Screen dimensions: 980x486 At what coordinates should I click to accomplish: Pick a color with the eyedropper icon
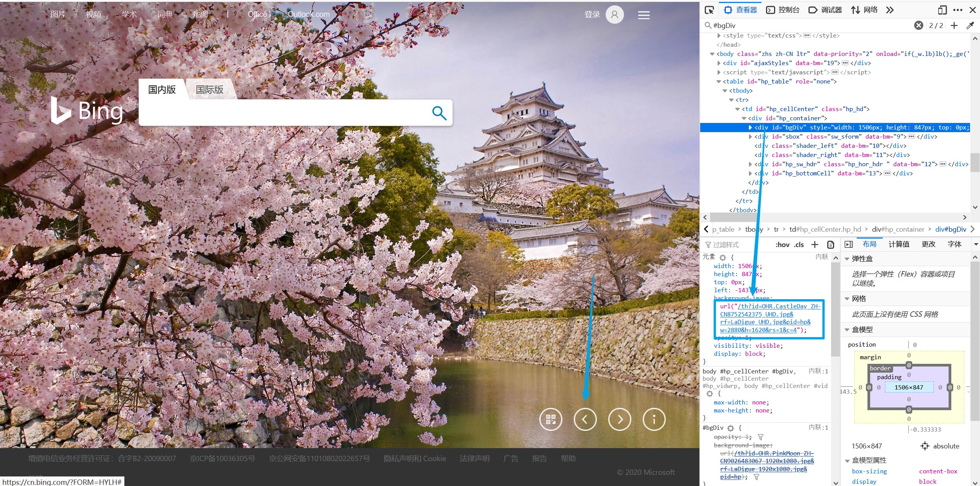tap(970, 26)
